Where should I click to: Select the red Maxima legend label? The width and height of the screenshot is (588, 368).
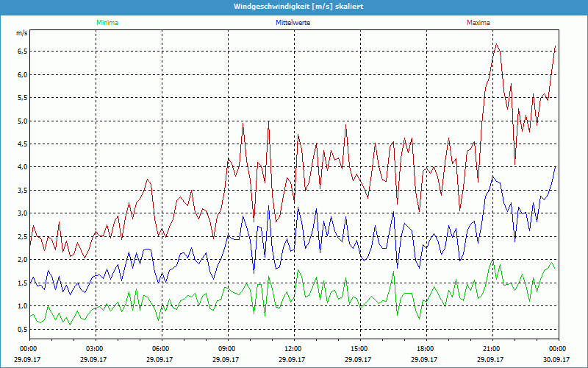coord(478,23)
